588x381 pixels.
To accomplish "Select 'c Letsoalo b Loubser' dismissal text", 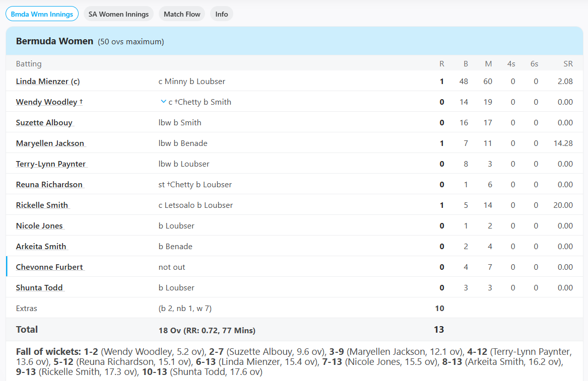I will [x=195, y=205].
